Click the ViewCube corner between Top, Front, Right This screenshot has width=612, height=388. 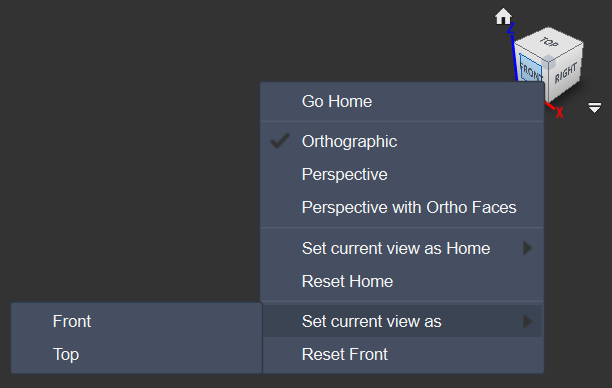pos(549,61)
